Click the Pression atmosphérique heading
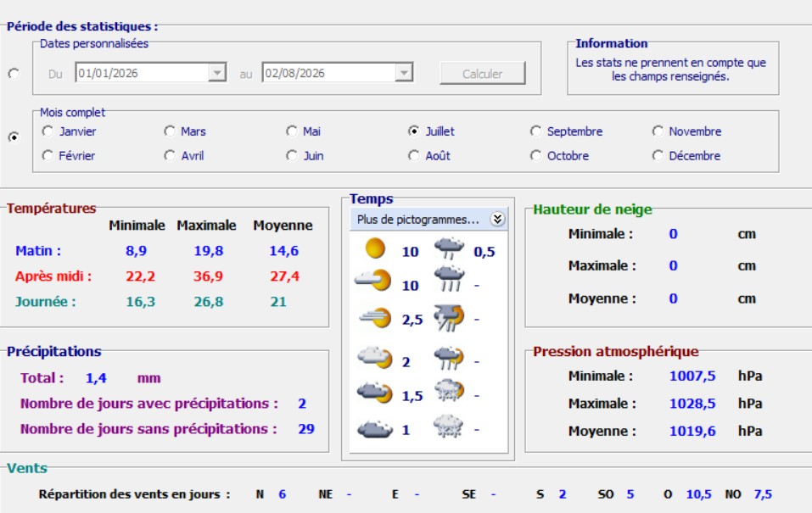The width and height of the screenshot is (812, 513). coord(616,352)
